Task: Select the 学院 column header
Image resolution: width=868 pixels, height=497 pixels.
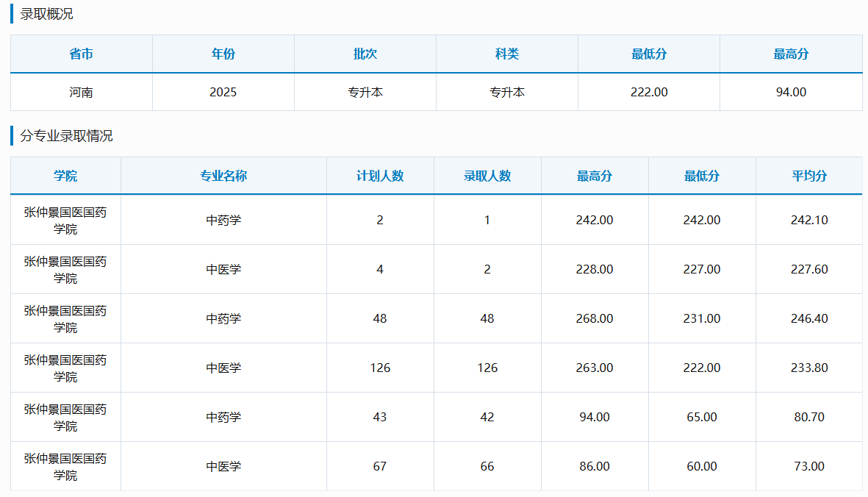Action: click(x=65, y=175)
